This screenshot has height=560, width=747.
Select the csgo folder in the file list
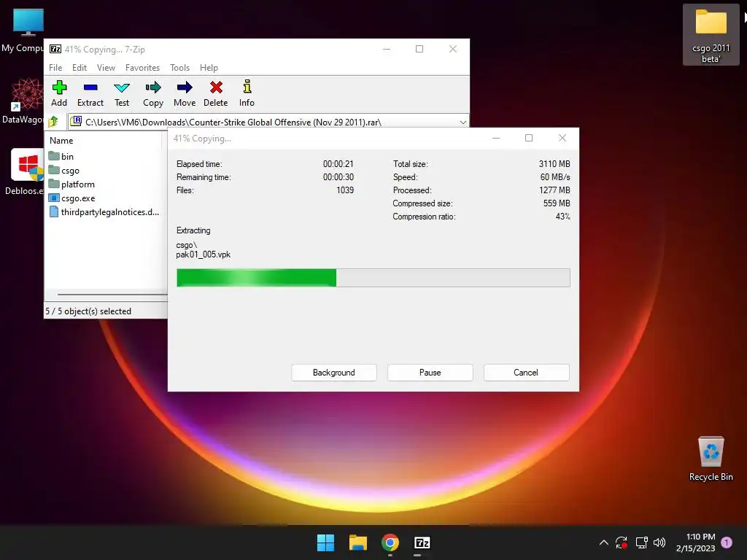point(64,170)
